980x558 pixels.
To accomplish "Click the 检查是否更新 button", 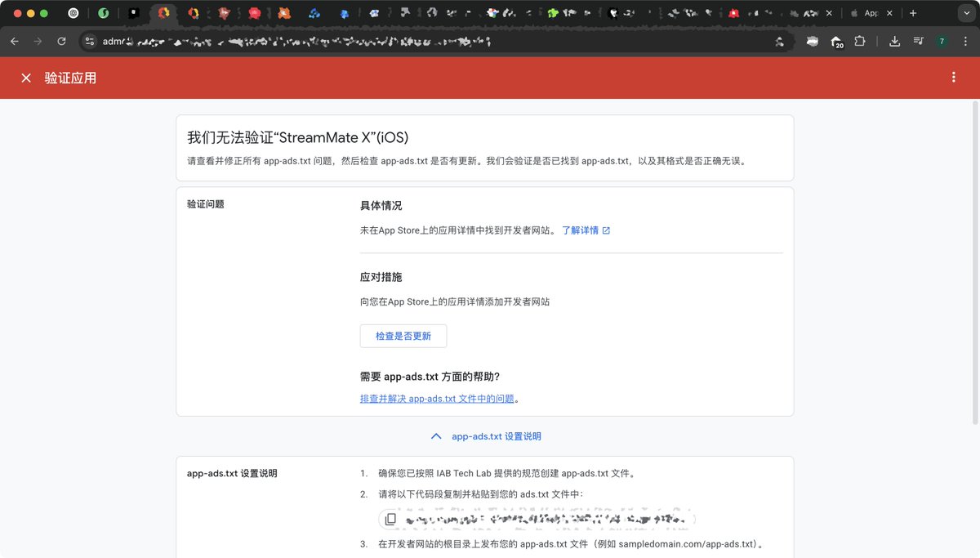I will [403, 336].
